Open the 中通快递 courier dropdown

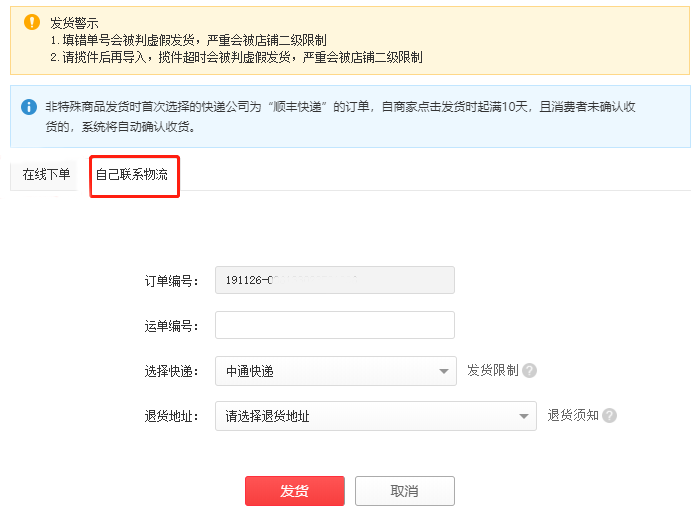tap(334, 371)
